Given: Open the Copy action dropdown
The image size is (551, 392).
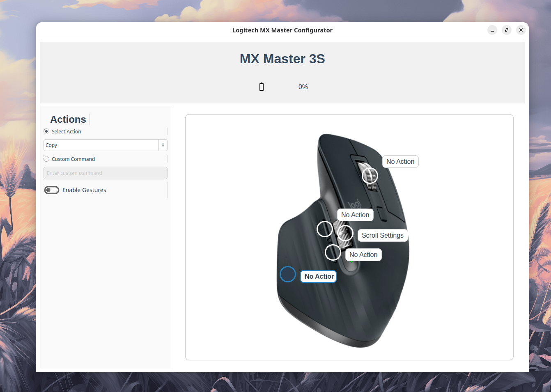Looking at the screenshot, I should 105,145.
